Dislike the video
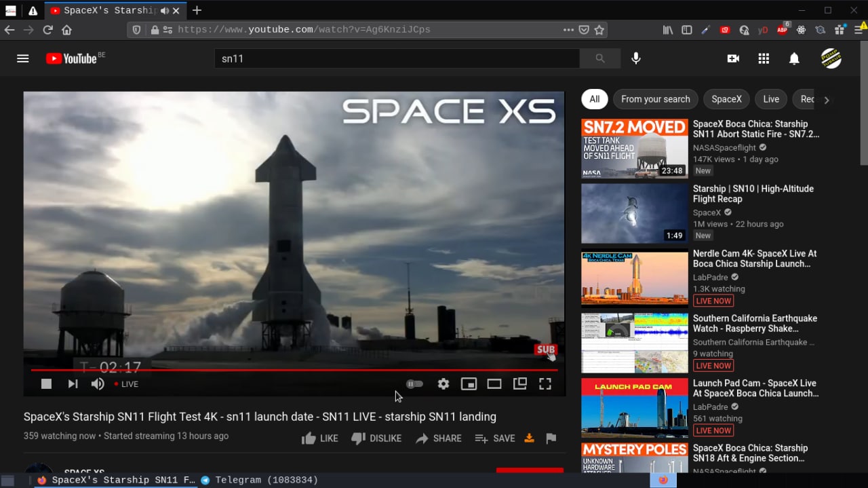 (376, 438)
